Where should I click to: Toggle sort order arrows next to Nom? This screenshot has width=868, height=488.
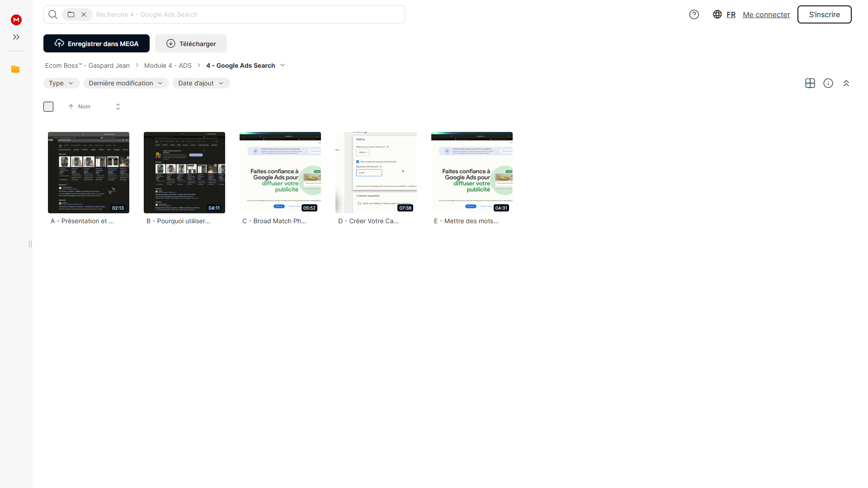pyautogui.click(x=118, y=107)
